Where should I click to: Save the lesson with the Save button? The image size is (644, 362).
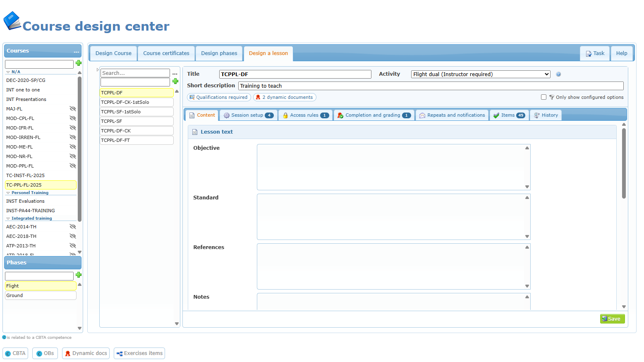[612, 319]
